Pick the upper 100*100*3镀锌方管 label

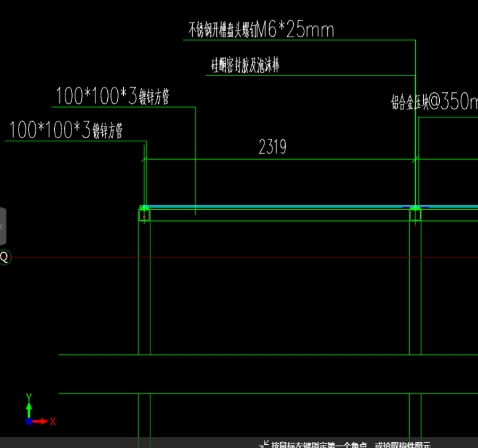(x=112, y=96)
